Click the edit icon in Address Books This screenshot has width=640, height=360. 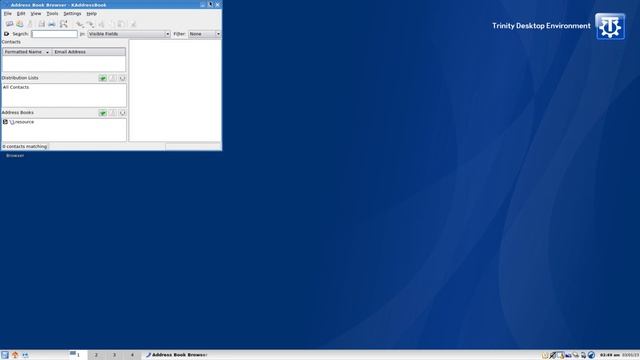[x=113, y=113]
